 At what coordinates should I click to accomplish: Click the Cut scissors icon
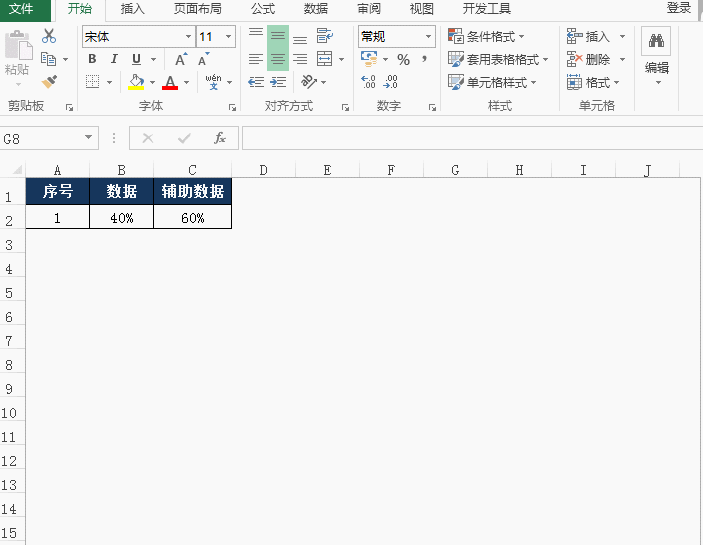(x=48, y=36)
